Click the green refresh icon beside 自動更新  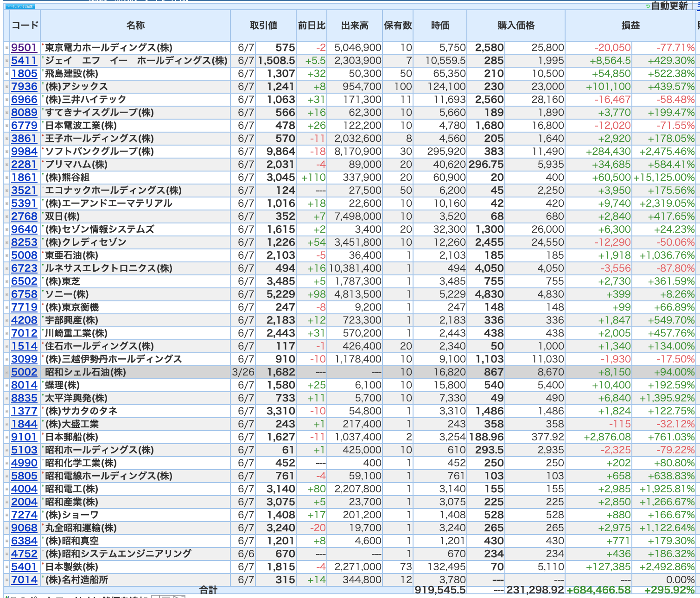coord(648,6)
